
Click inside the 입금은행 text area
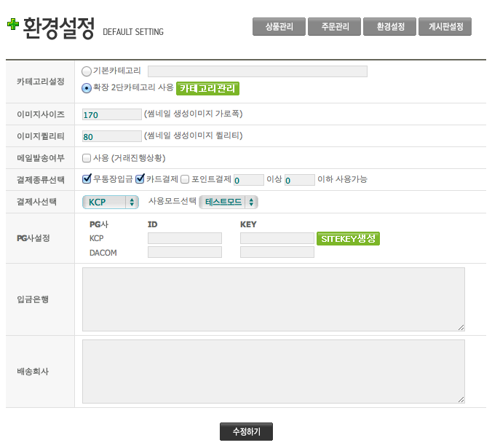coord(273,299)
